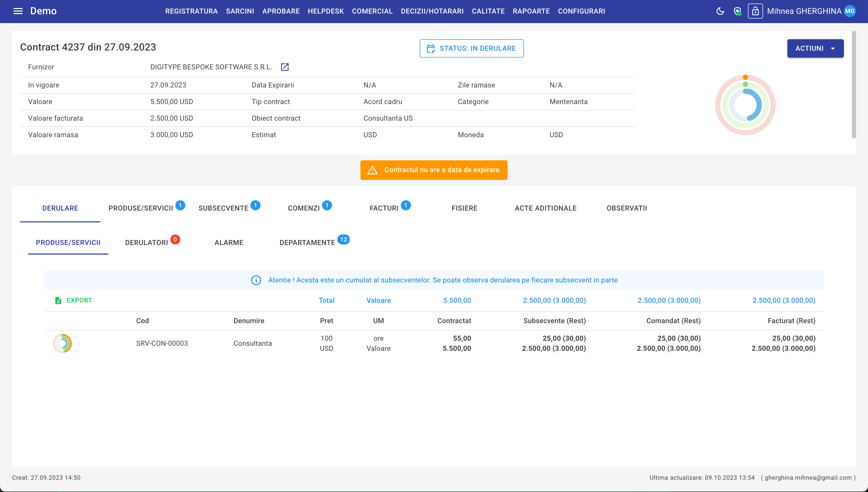Open the CONFIGURARI top menu
This screenshot has width=868, height=492.
pyautogui.click(x=581, y=11)
